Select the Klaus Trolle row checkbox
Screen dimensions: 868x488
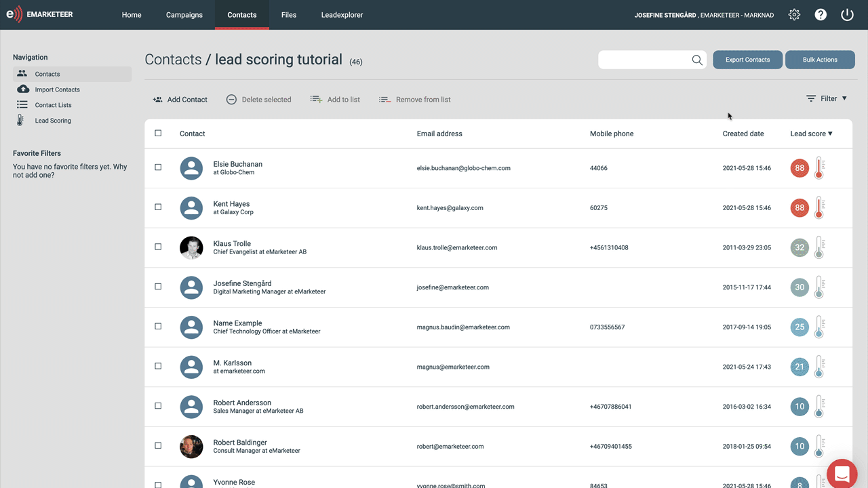pos(158,247)
